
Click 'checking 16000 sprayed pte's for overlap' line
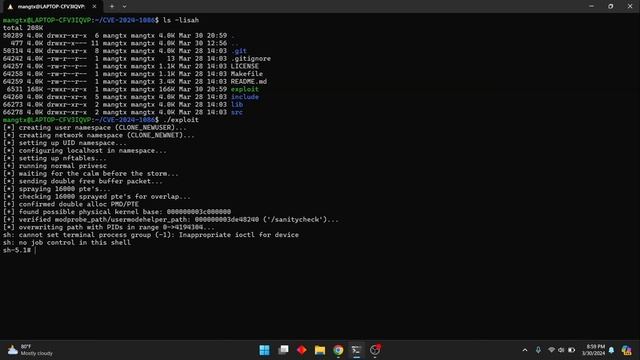[97, 197]
